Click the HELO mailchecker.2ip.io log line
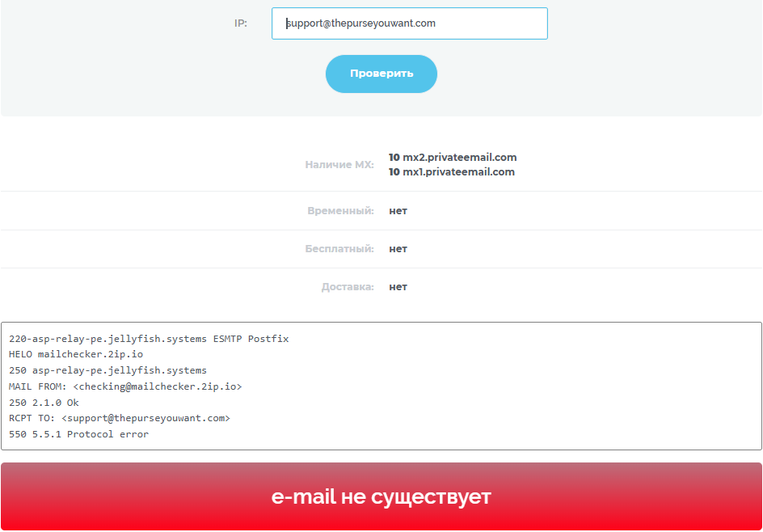This screenshot has height=532, width=763. pyautogui.click(x=76, y=354)
